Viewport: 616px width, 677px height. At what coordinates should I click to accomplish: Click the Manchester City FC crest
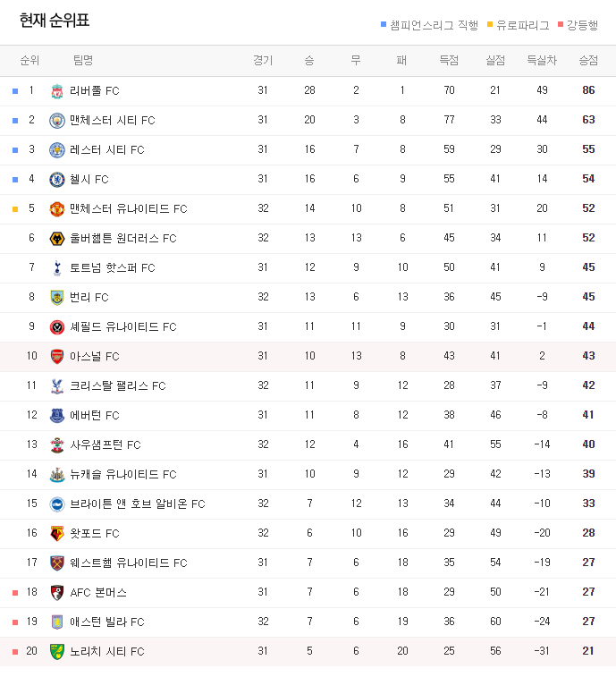tap(57, 121)
